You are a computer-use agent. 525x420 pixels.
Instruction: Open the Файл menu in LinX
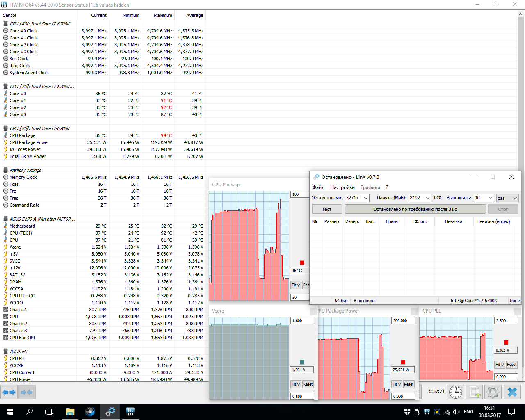pos(319,187)
